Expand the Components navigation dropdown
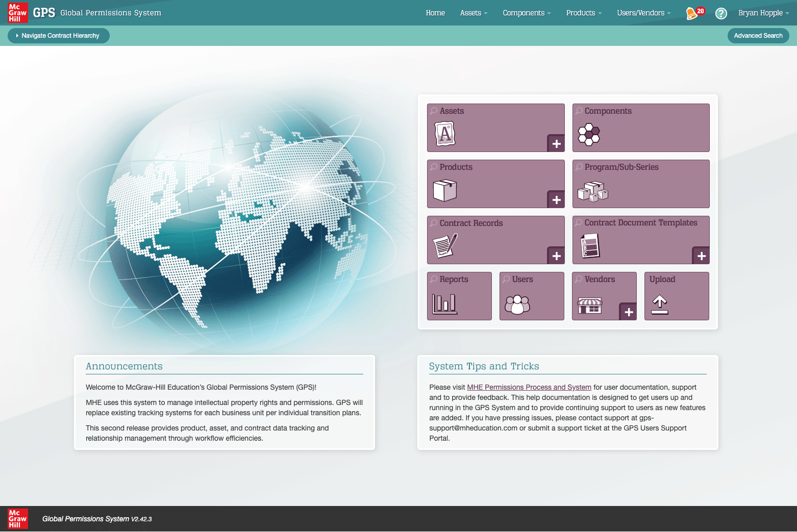Image resolution: width=797 pixels, height=532 pixels. [527, 13]
